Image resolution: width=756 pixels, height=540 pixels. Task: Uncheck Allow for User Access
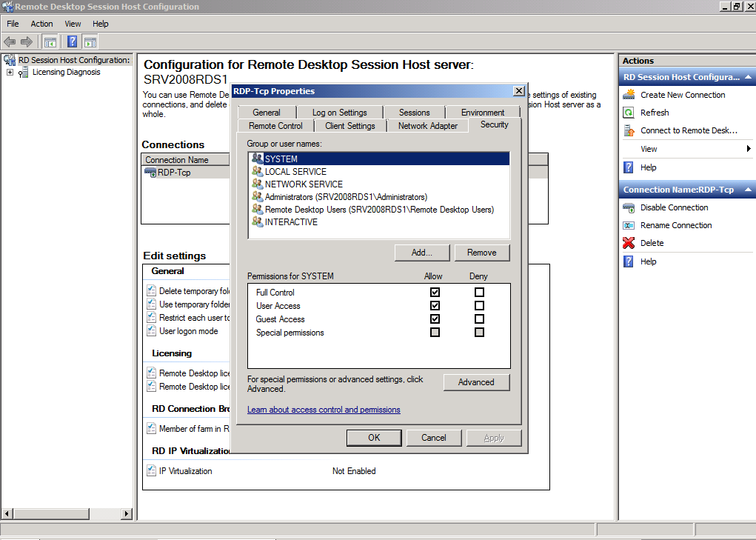coord(435,306)
